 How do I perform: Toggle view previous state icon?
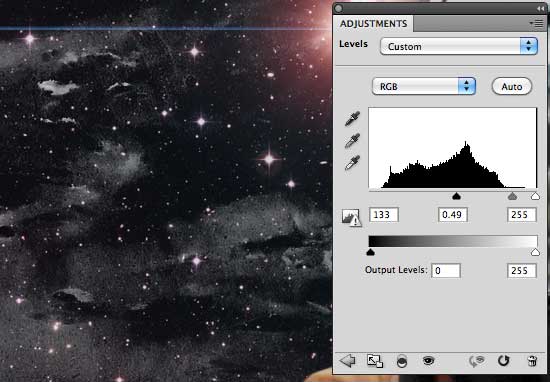pyautogui.click(x=477, y=361)
